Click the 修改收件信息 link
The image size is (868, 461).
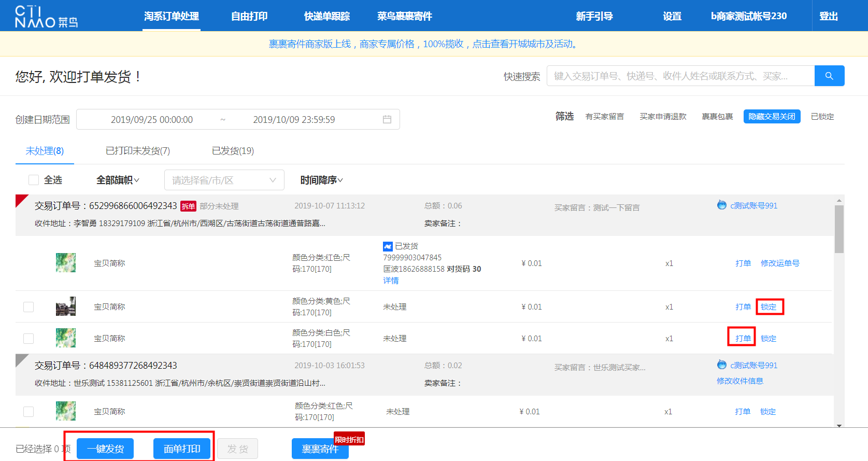tap(739, 381)
